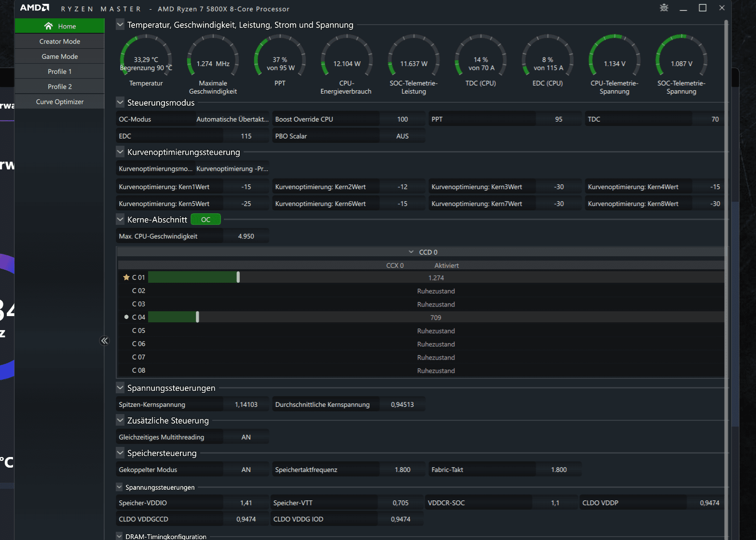756x540 pixels.
Task: Click the bug report icon in title bar
Action: pyautogui.click(x=664, y=8)
